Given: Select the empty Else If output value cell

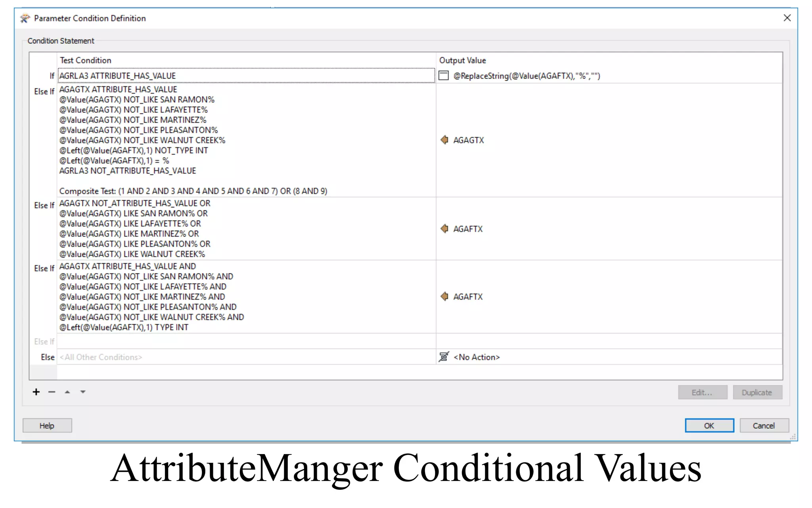Looking at the screenshot, I should coord(609,341).
